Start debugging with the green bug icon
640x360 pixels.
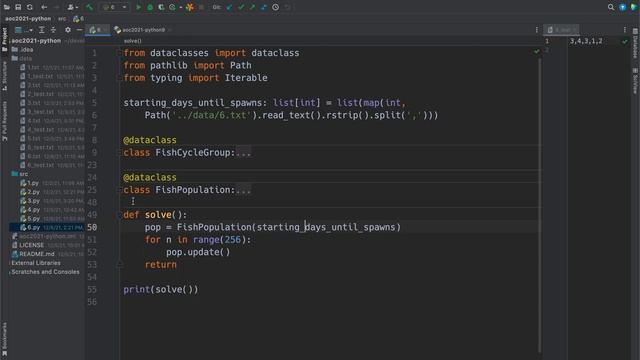pos(150,7)
